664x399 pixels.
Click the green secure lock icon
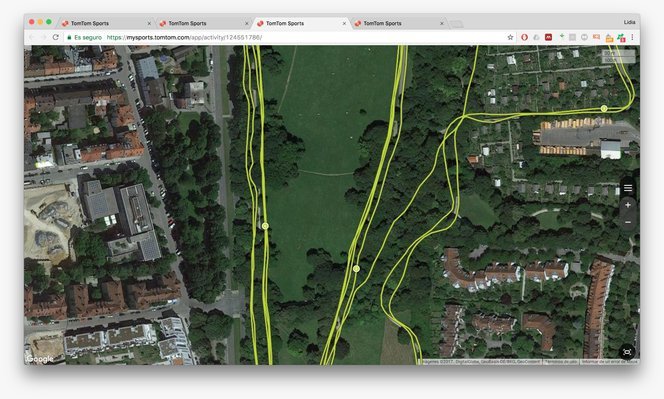pos(69,37)
